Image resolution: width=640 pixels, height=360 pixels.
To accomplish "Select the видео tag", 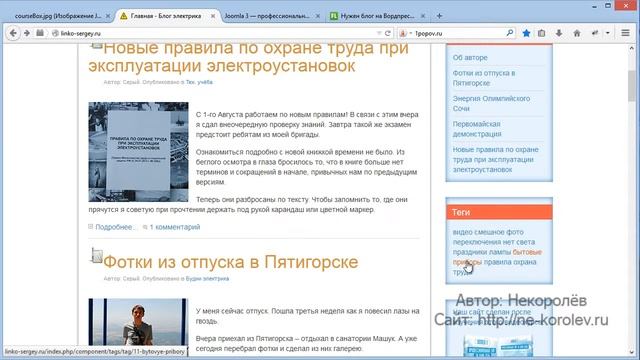I will [x=462, y=232].
